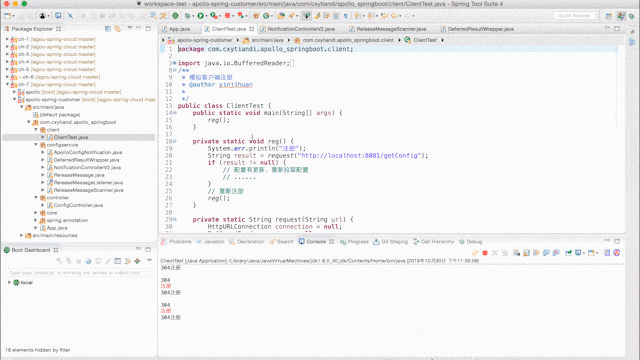Toggle Word Wrap in Console toolbar
The width and height of the screenshot is (640, 360).
pyautogui.click(x=536, y=253)
